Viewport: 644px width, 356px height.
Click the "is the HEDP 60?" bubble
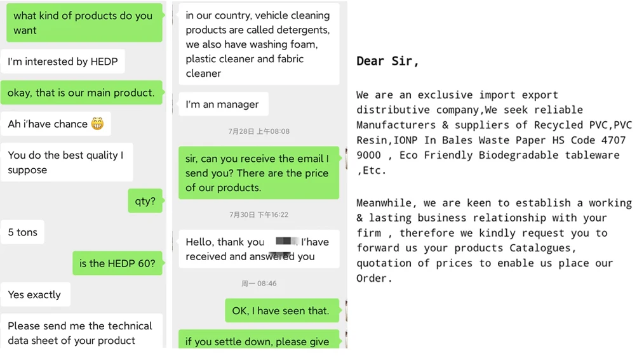117,263
